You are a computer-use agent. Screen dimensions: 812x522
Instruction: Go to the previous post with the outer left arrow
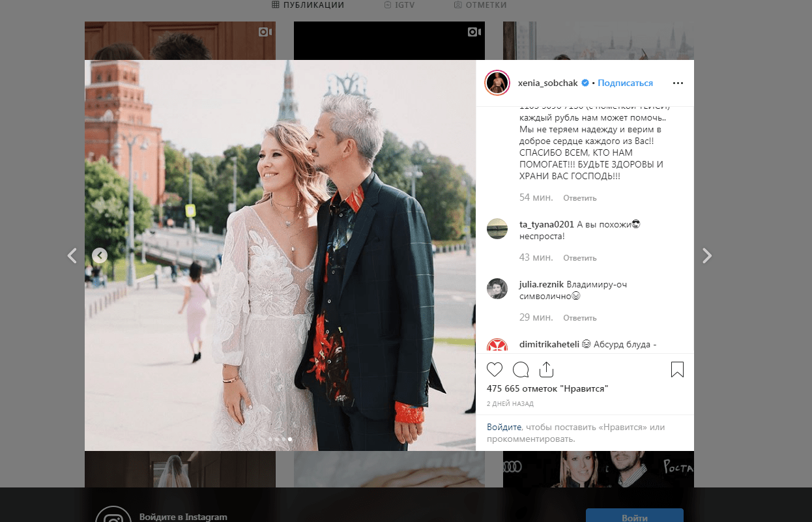[x=72, y=256]
